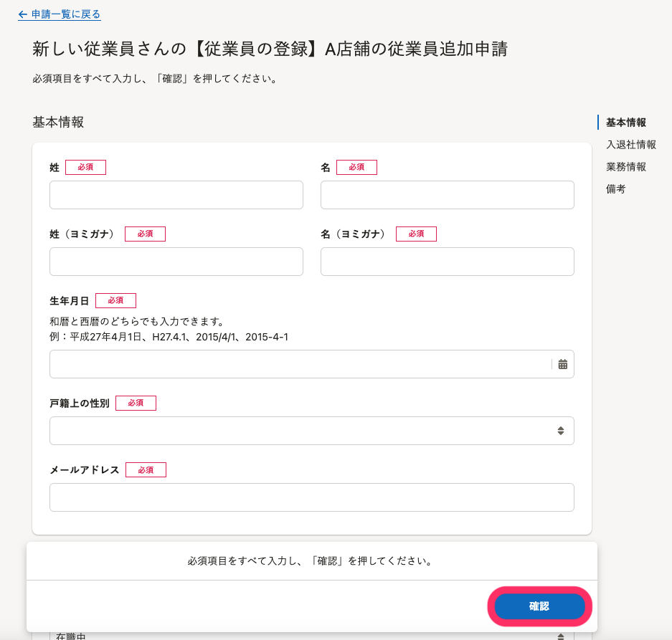Click the 姓（ヨミガナ） text box
This screenshot has width=672, height=640.
coord(176,262)
